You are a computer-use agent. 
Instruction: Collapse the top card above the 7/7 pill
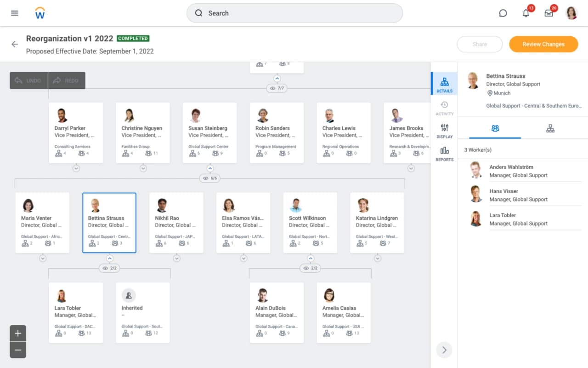[277, 79]
